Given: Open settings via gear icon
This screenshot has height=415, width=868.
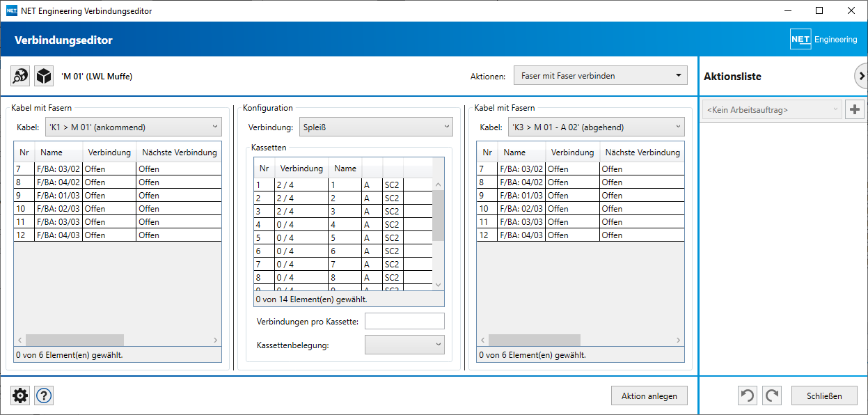Looking at the screenshot, I should 20,396.
